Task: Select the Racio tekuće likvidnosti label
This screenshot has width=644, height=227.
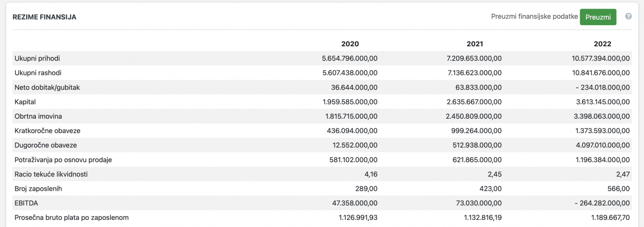Action: 51,175
